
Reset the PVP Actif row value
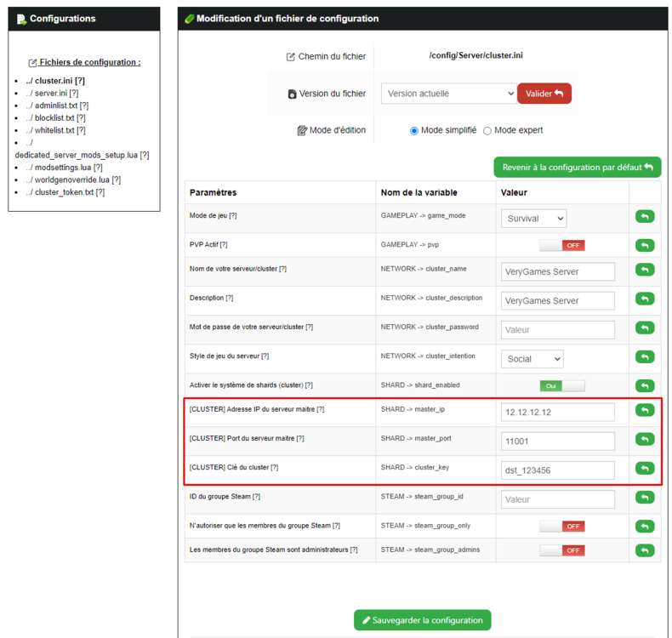pyautogui.click(x=645, y=245)
